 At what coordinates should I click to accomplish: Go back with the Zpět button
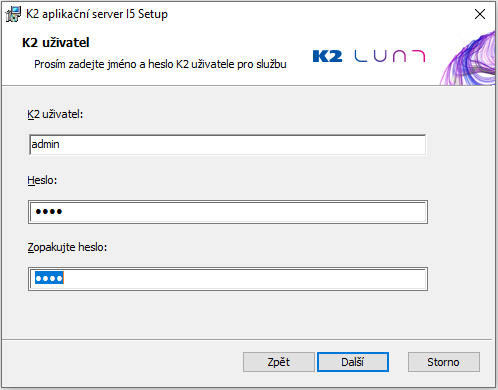[x=279, y=362]
